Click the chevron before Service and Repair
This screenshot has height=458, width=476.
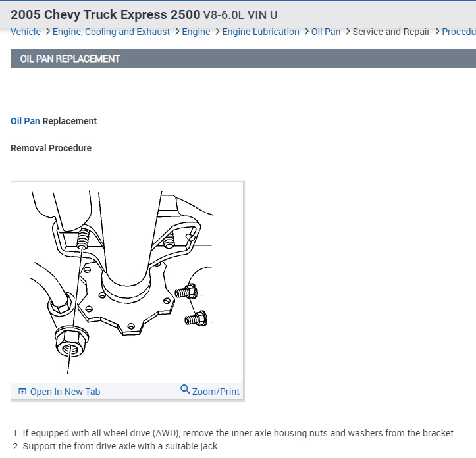348,32
